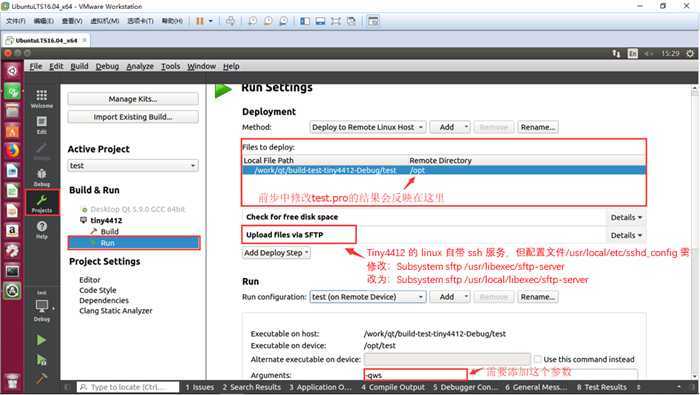Open the VMware snapshot manager icon

(x=283, y=21)
